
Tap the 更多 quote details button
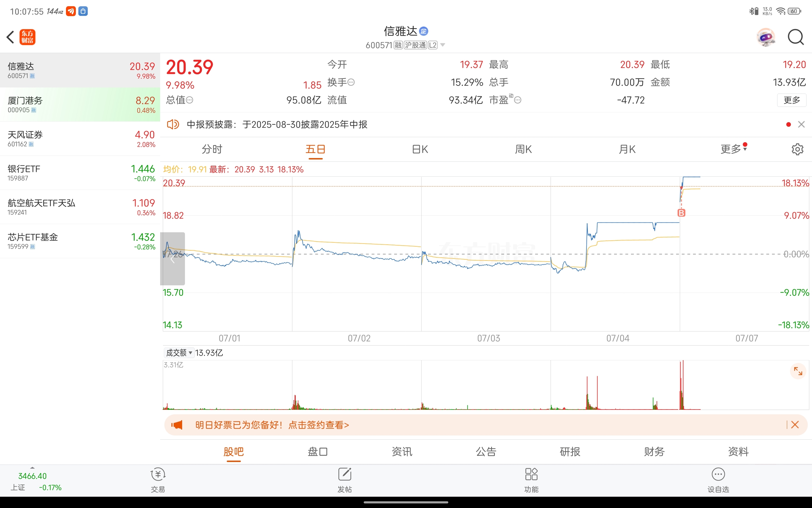pos(791,100)
